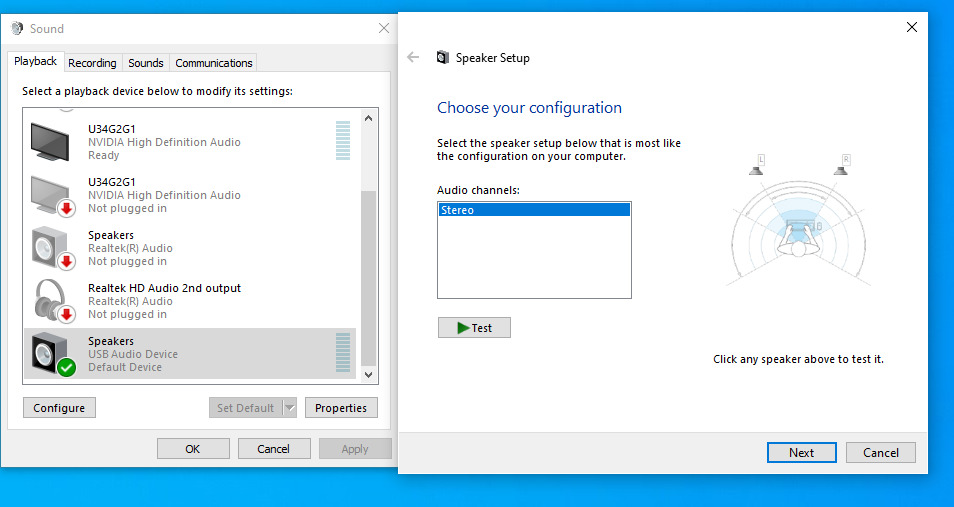Select Stereo in the Audio channels list
Image resolution: width=954 pixels, height=507 pixels.
(534, 210)
